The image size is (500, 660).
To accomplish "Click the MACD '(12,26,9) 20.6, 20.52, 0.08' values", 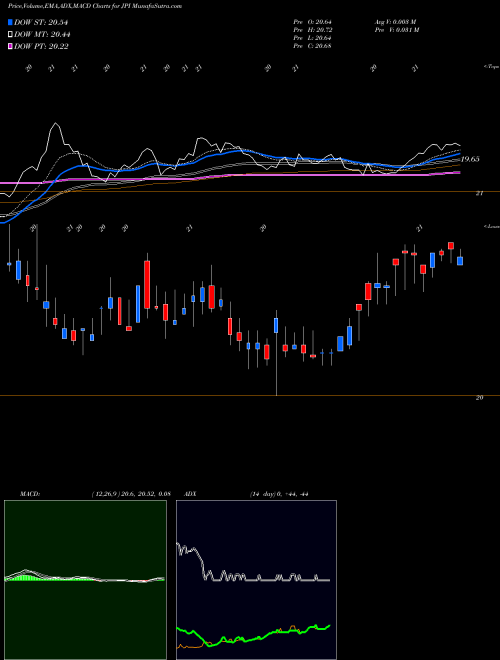I will coord(130,494).
